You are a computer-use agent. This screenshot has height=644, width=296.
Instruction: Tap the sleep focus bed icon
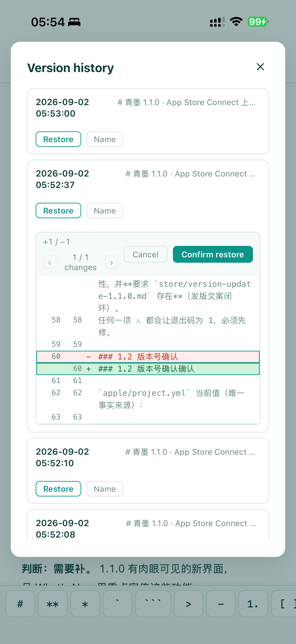point(74,22)
